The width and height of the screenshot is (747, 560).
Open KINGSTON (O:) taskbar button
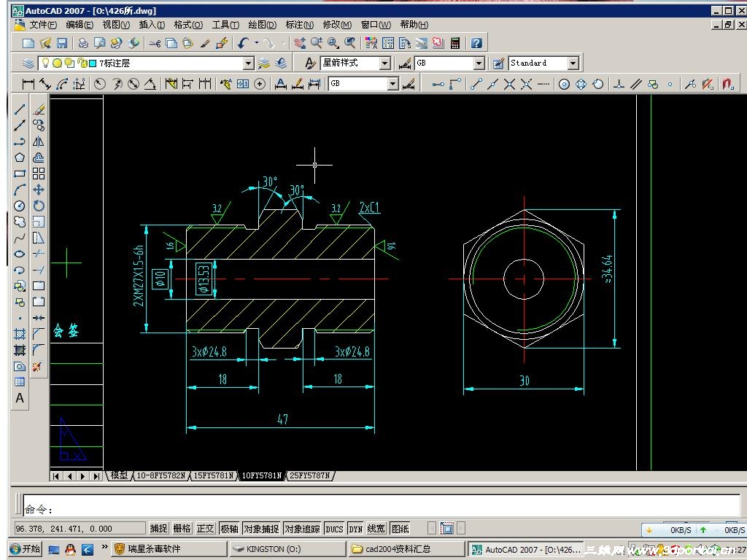click(x=287, y=549)
